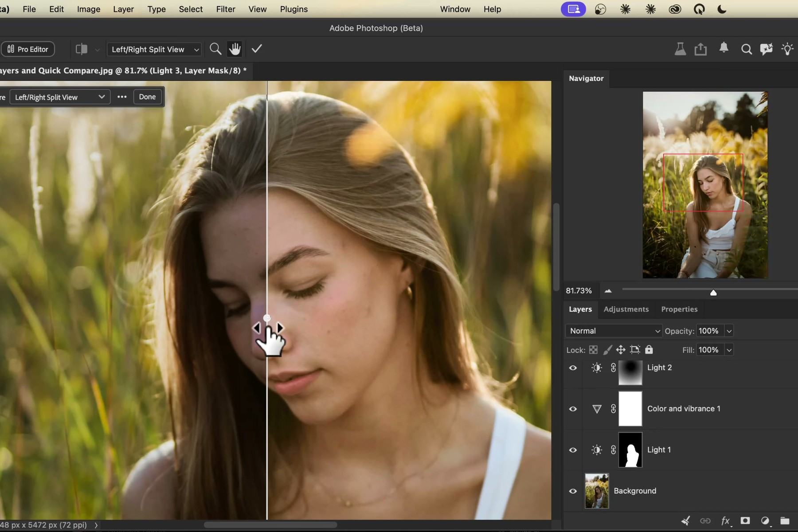Screen dimensions: 798x532
Task: Click the vertical canvas scrollbar
Action: pyautogui.click(x=556, y=247)
